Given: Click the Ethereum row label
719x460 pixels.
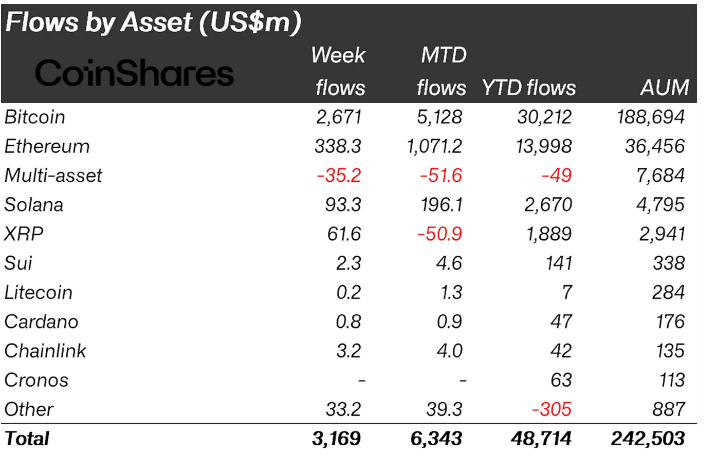Looking at the screenshot, I should click(x=47, y=146).
